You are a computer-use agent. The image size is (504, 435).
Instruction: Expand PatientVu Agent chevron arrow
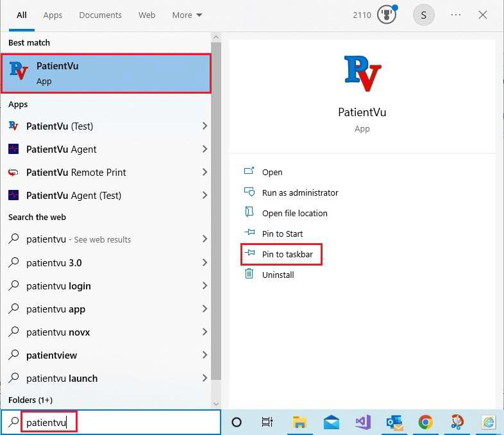[x=205, y=149]
